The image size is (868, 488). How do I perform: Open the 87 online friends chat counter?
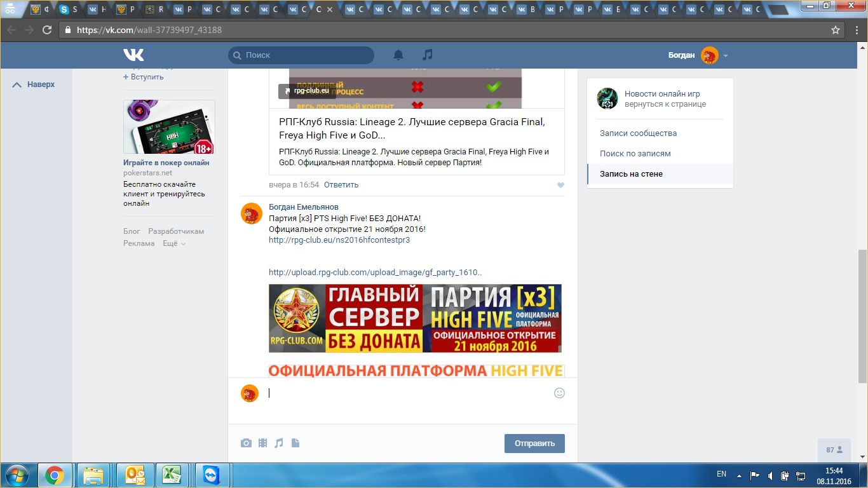coord(834,450)
